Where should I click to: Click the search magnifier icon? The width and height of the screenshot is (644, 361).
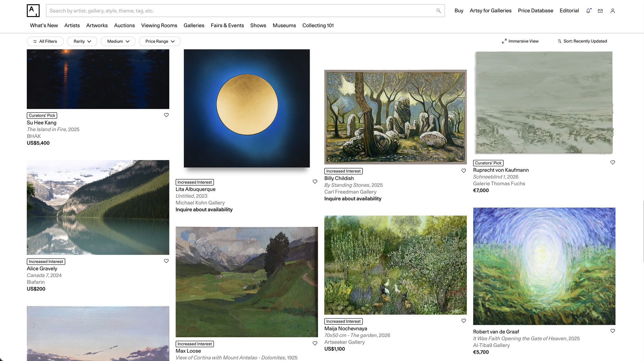[x=439, y=11]
